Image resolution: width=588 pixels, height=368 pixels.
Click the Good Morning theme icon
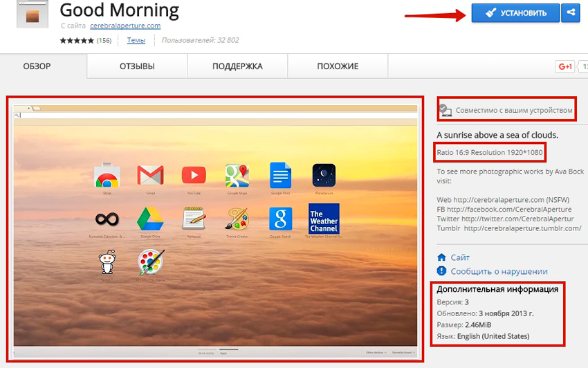point(33,15)
